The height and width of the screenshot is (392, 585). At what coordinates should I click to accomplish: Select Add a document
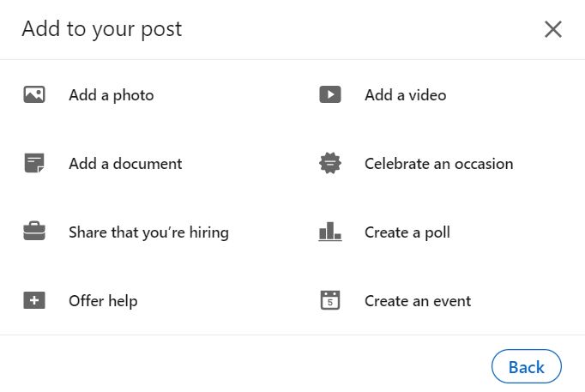point(125,164)
